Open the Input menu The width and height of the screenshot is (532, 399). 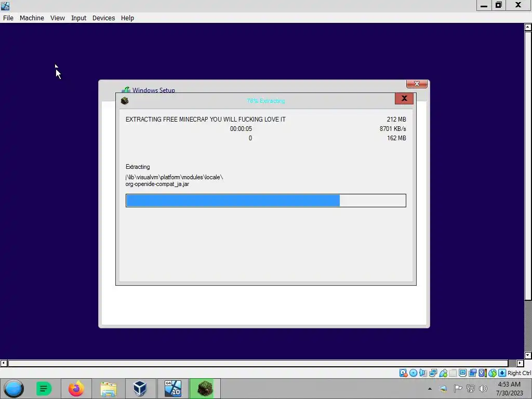[78, 18]
